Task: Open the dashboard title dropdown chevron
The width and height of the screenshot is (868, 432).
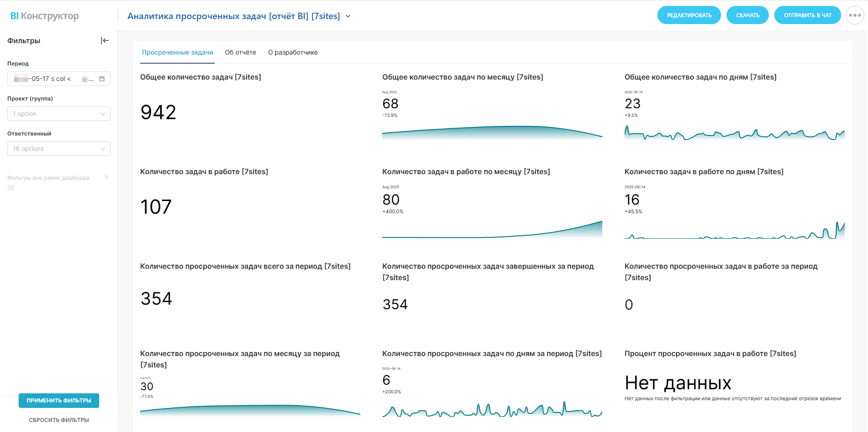Action: [x=348, y=16]
